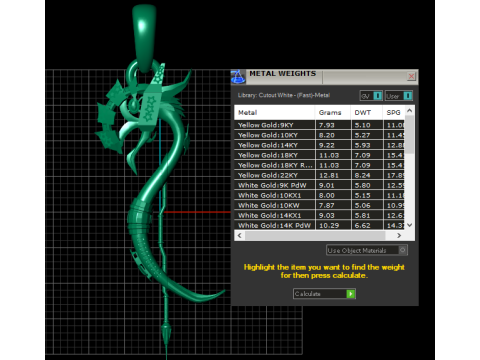Click the metal list scroll up arrow
480x360 pixels.
click(x=410, y=110)
